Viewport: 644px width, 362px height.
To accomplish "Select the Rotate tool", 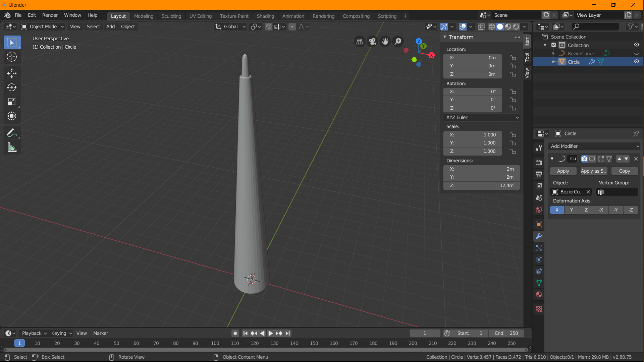I will point(12,87).
